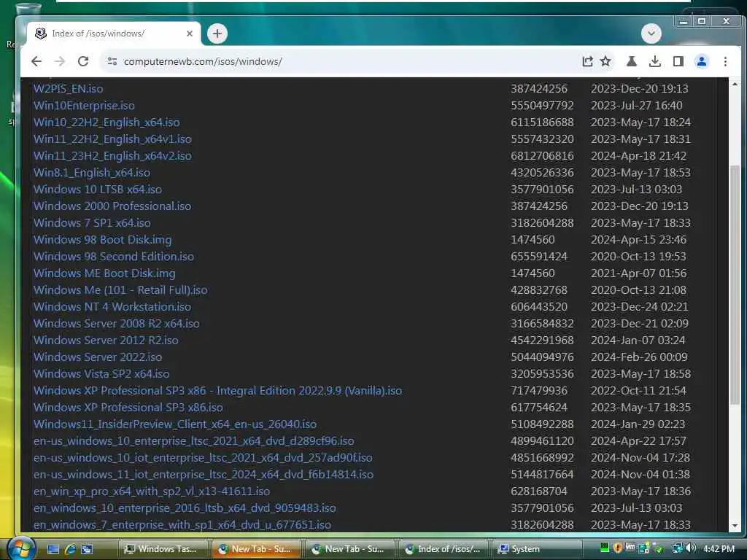Open Windows 98 Second Edition.iso link
The width and height of the screenshot is (747, 560).
[x=113, y=256]
